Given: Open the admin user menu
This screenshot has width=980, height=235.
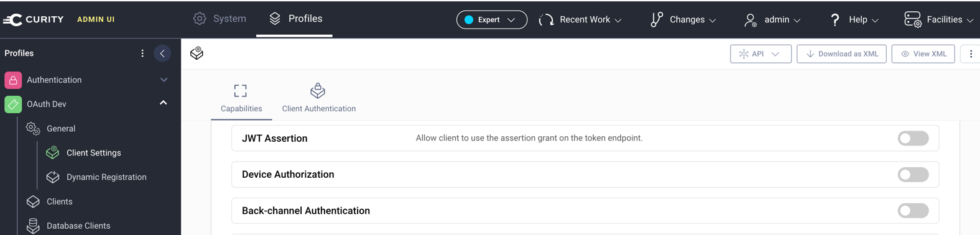Looking at the screenshot, I should click(772, 20).
